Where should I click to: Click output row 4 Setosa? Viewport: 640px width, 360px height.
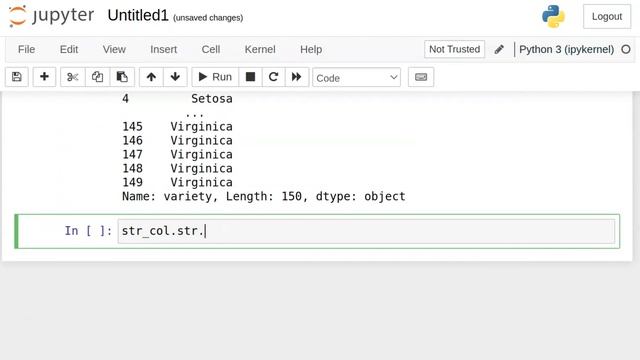(x=177, y=99)
